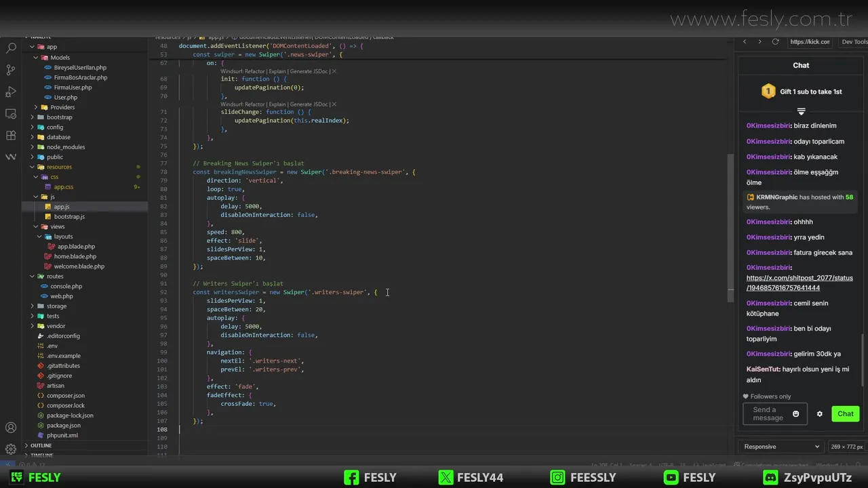Open welcome.blade.php file
The width and height of the screenshot is (868, 488).
coord(79,266)
